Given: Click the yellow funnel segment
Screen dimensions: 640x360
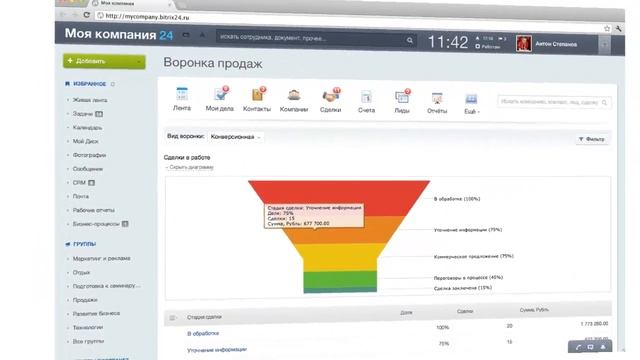Looking at the screenshot, I should point(340,257).
